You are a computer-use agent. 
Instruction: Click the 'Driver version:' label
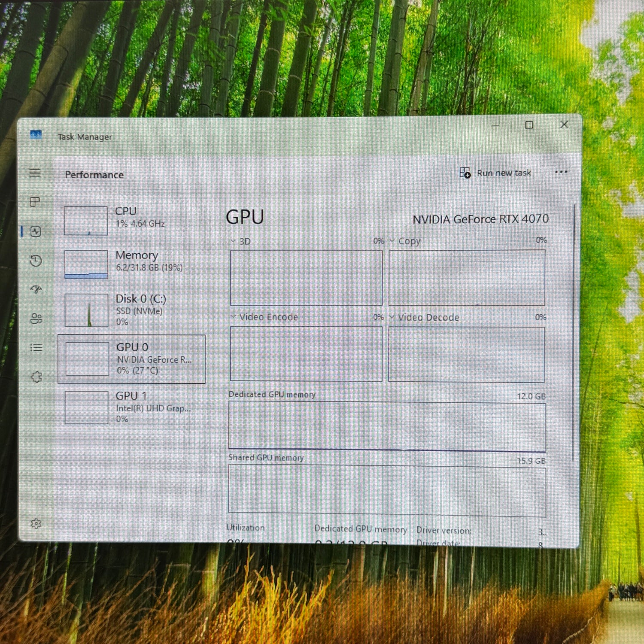click(444, 530)
